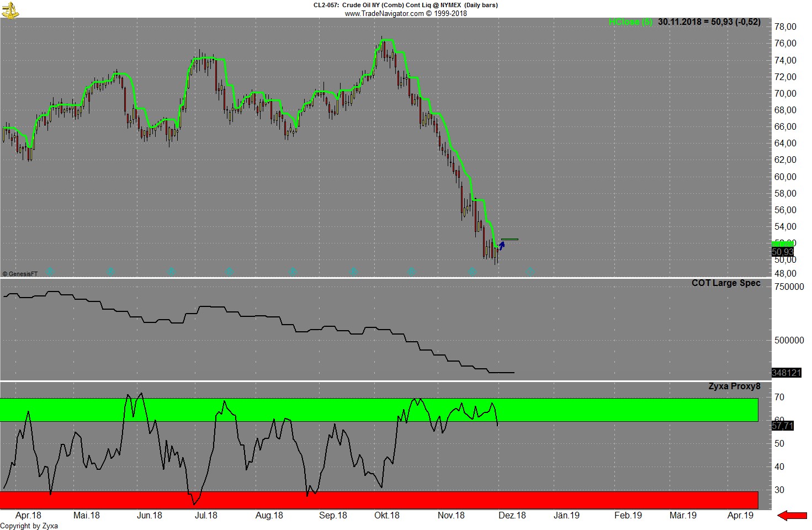Click the 750000 COT axis label
Viewport: 812px width, 530px height.
pos(789,287)
